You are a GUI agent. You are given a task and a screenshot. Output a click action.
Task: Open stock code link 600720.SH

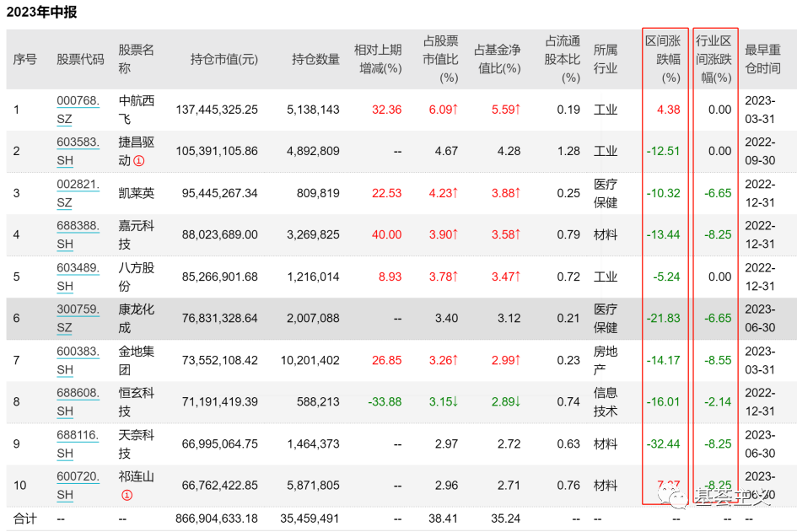(78, 486)
